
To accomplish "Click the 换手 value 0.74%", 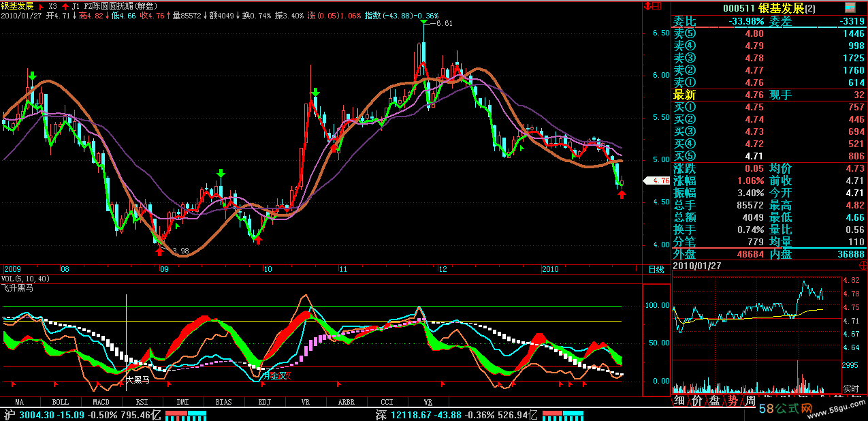I will pyautogui.click(x=749, y=230).
